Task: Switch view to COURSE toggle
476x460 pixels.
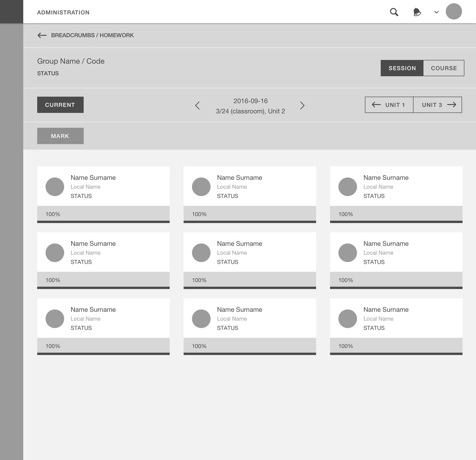Action: (x=444, y=68)
